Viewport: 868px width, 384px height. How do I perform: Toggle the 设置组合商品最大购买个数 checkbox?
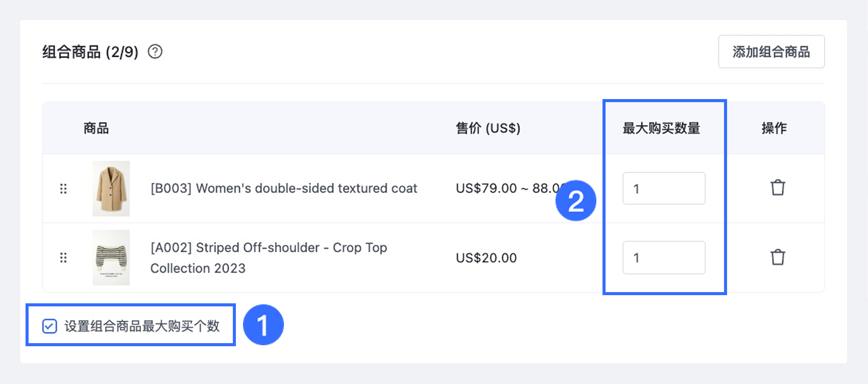pyautogui.click(x=50, y=326)
